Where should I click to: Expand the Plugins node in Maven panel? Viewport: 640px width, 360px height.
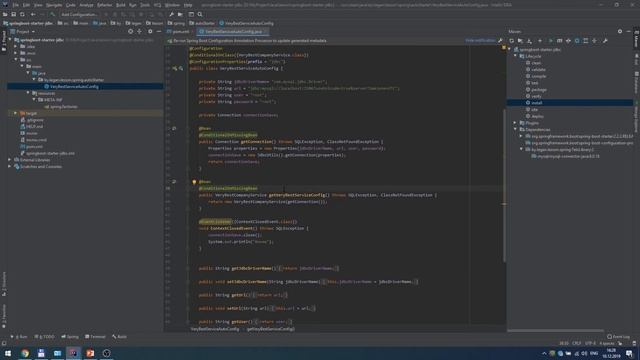coord(516,123)
